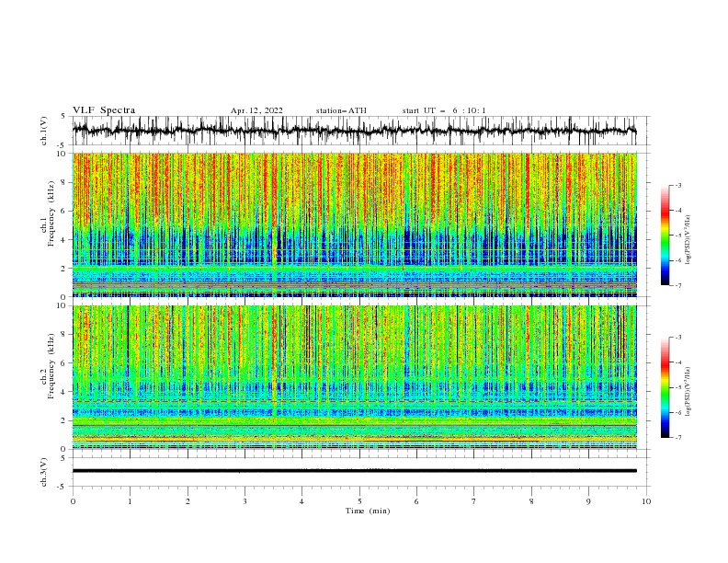This screenshot has width=728, height=563.
Task: Select the "Time (min)" axis label
Action: coord(368,511)
